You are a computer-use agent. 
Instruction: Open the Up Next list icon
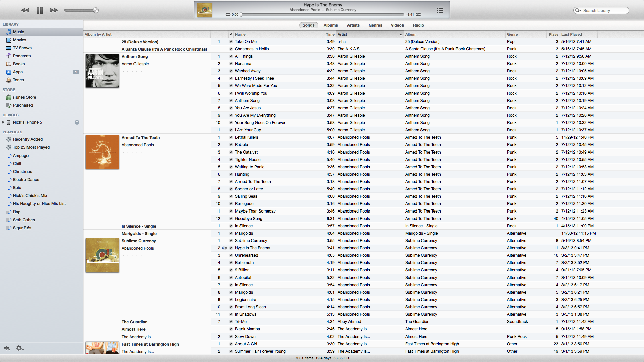coord(440,10)
